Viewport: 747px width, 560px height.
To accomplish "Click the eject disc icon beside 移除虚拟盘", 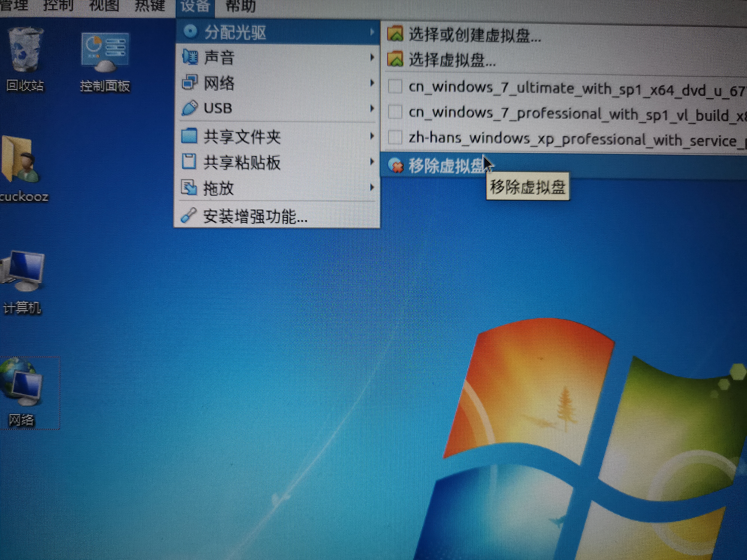I will [396, 165].
